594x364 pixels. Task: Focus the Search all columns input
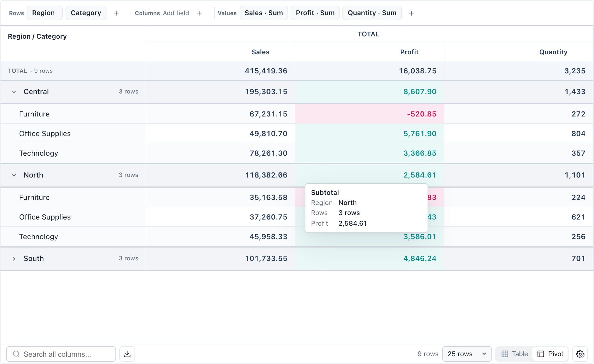pyautogui.click(x=61, y=354)
